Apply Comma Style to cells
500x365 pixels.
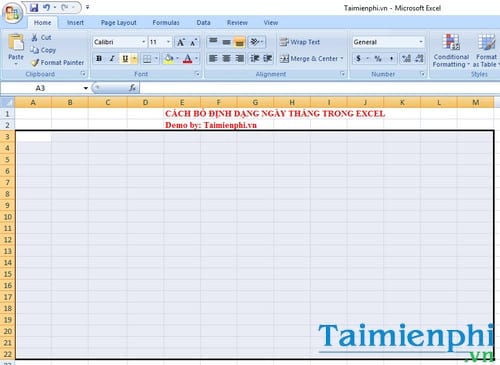(391, 59)
